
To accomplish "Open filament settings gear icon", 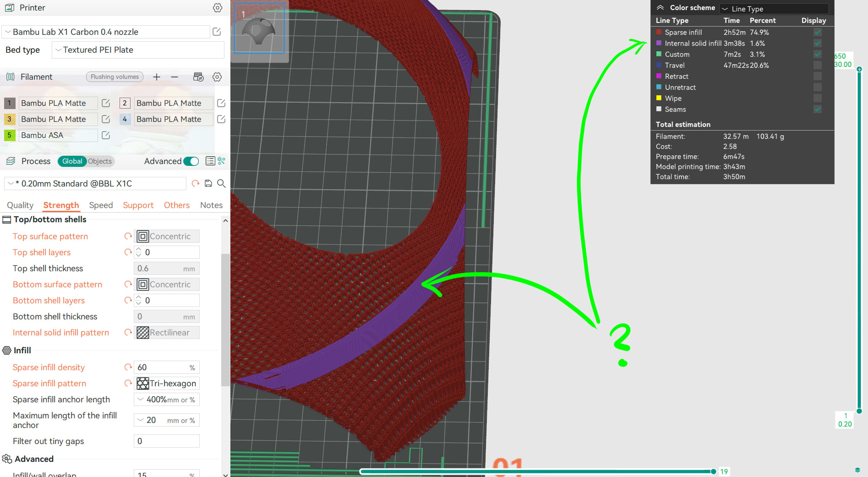I will pyautogui.click(x=217, y=77).
